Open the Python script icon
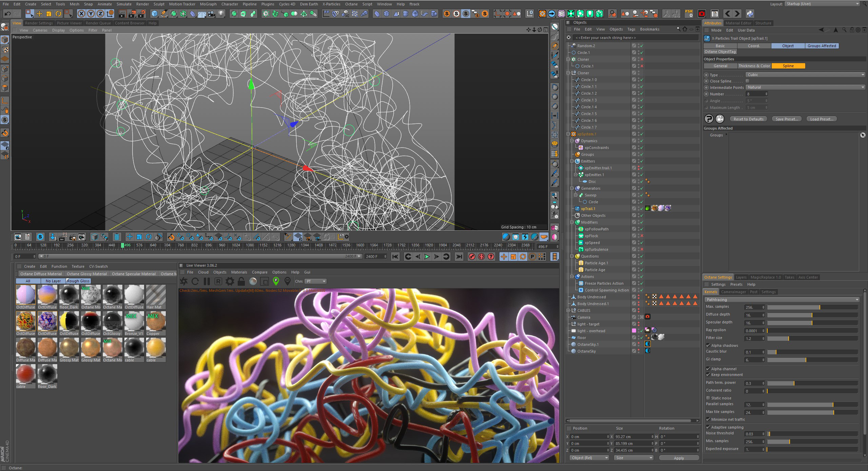The height and width of the screenshot is (471, 868). [x=750, y=14]
